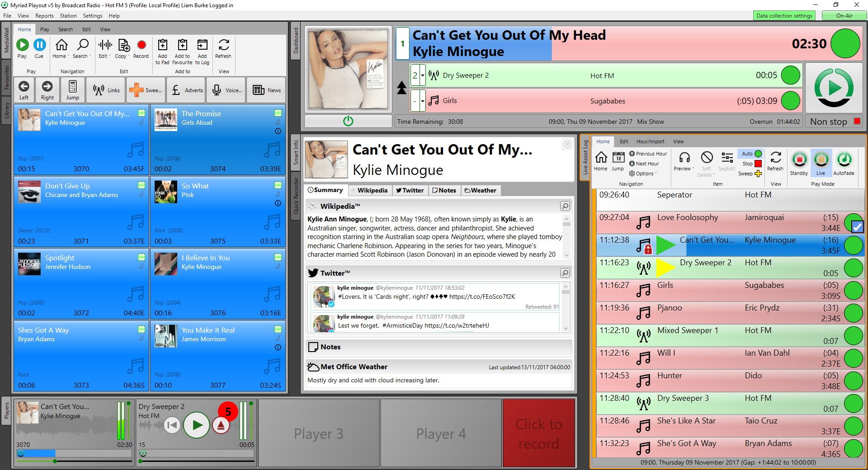This screenshot has width=868, height=470.
Task: Click the Add to Pad icon
Action: (162, 45)
